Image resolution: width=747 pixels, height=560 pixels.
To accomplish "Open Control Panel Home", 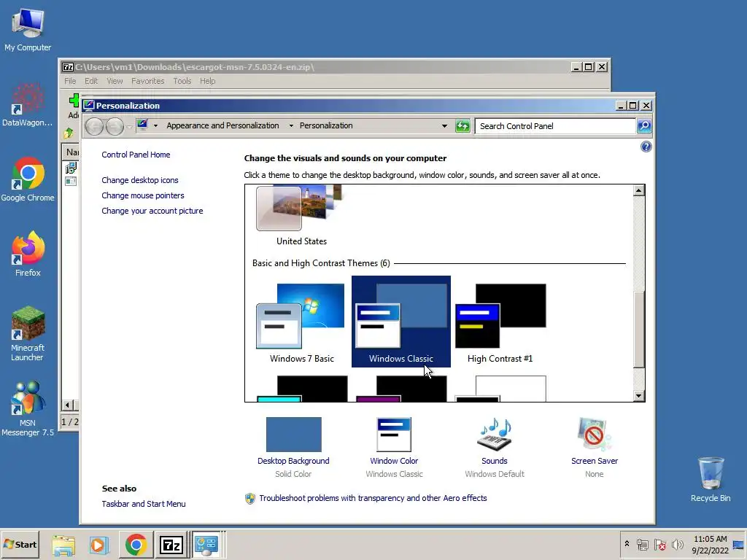I will pos(136,155).
